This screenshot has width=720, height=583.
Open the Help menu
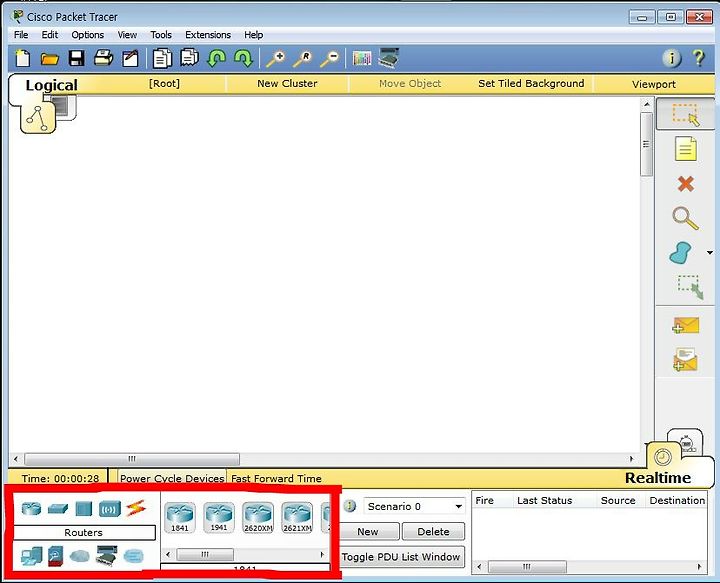pyautogui.click(x=253, y=35)
